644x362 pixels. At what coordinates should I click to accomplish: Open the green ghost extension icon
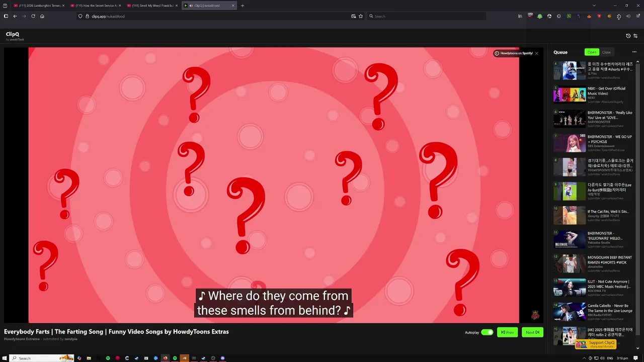point(540,16)
